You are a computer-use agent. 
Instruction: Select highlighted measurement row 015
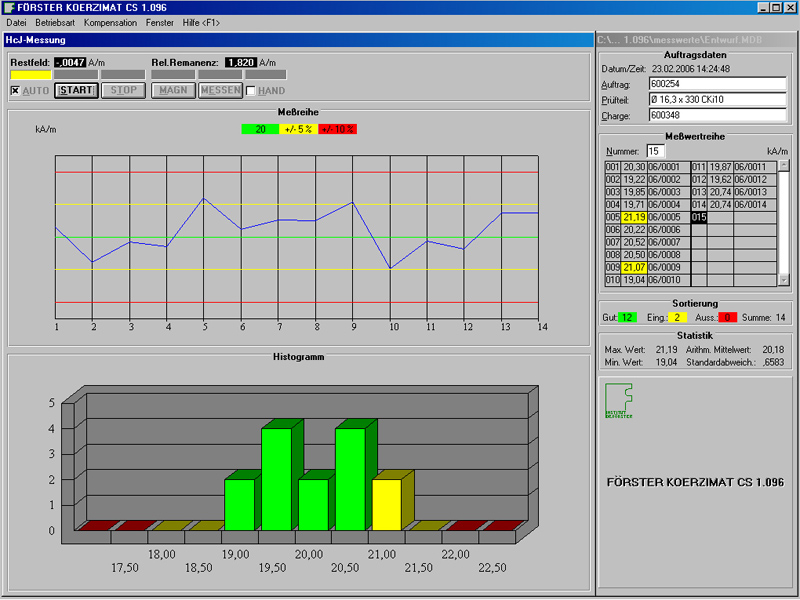[x=699, y=217]
